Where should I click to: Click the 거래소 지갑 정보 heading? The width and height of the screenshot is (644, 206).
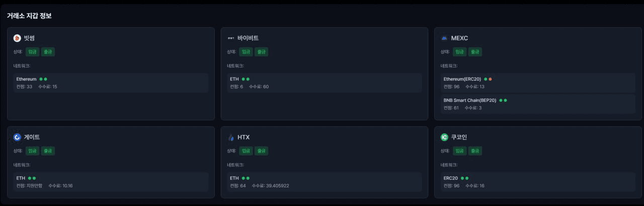coord(29,16)
